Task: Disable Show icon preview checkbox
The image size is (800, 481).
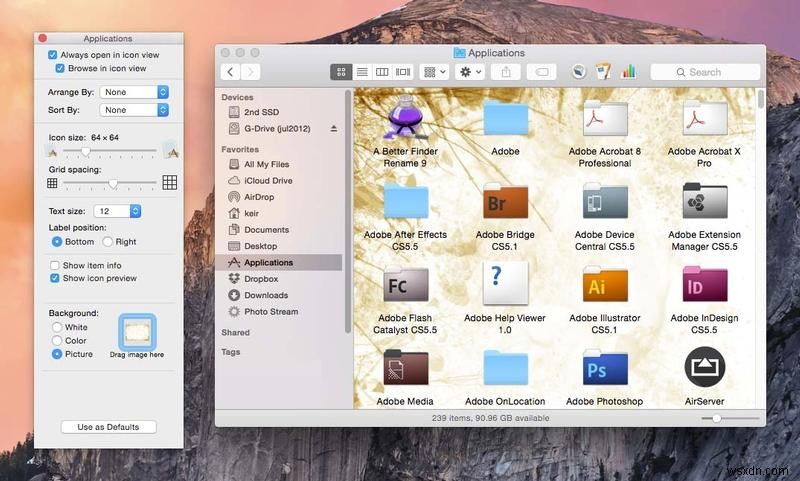Action: [55, 278]
